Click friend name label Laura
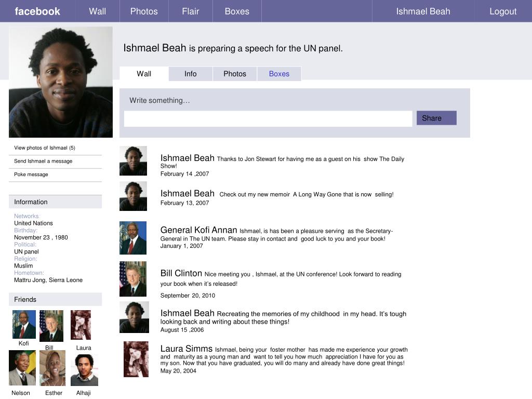Viewport: 532px width, 399px height. click(84, 348)
